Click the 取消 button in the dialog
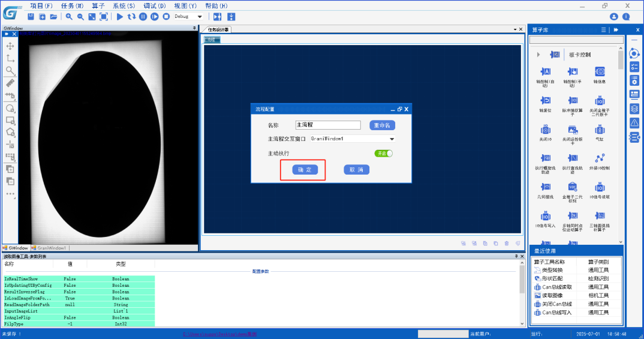 357,170
